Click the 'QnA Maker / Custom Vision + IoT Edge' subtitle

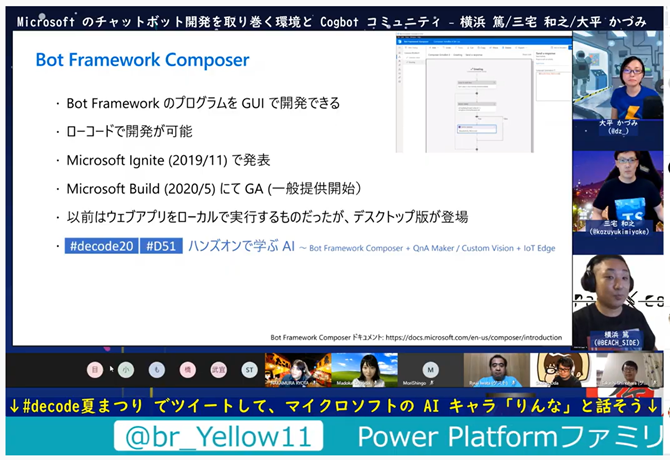(x=484, y=248)
